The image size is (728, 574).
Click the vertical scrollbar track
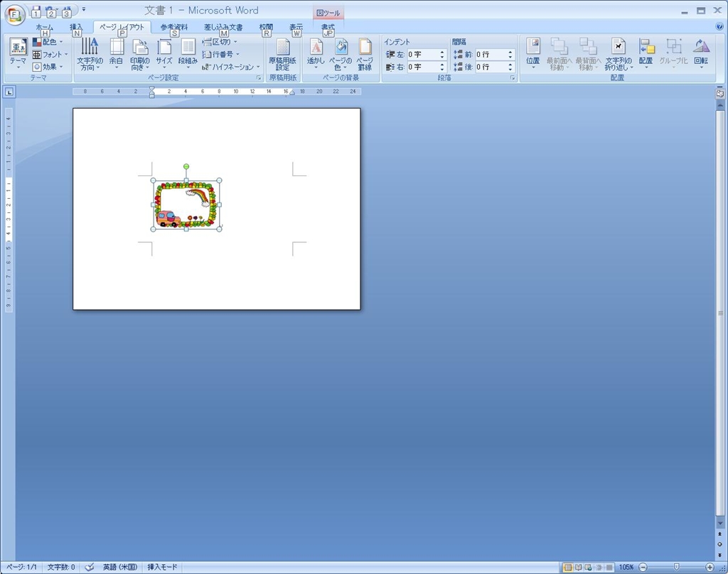coord(720,313)
